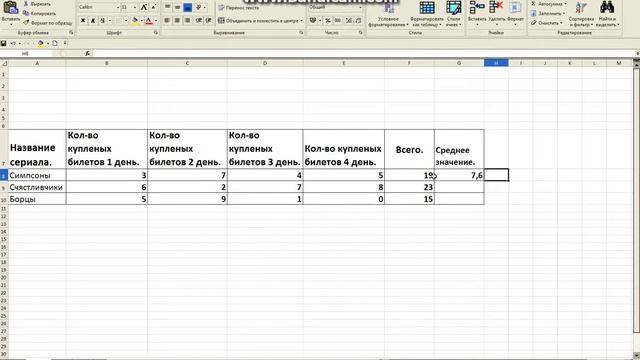This screenshot has width=640, height=360.
Task: Click Fill (Заполнить) in editing group
Action: pos(548,13)
